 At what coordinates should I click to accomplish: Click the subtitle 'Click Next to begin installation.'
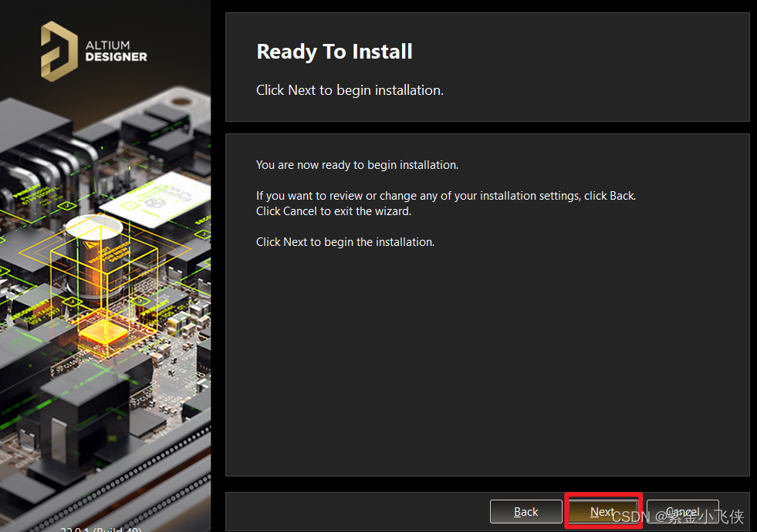pyautogui.click(x=350, y=90)
